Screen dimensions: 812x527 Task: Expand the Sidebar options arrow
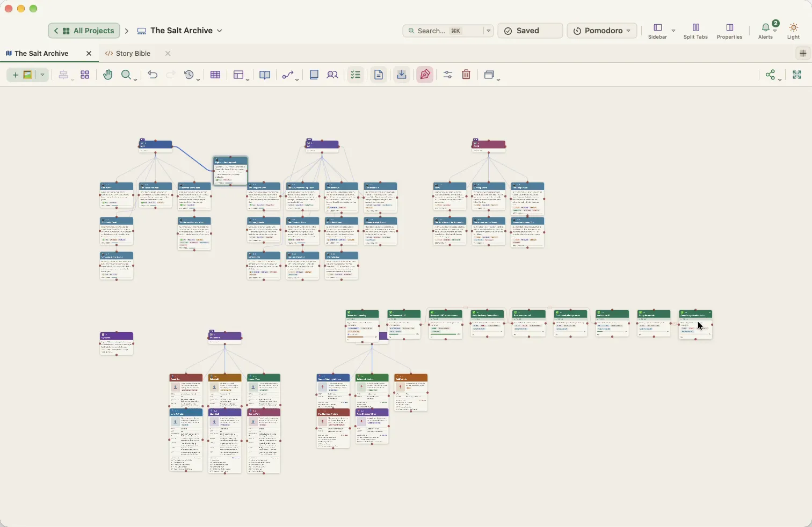pyautogui.click(x=673, y=31)
